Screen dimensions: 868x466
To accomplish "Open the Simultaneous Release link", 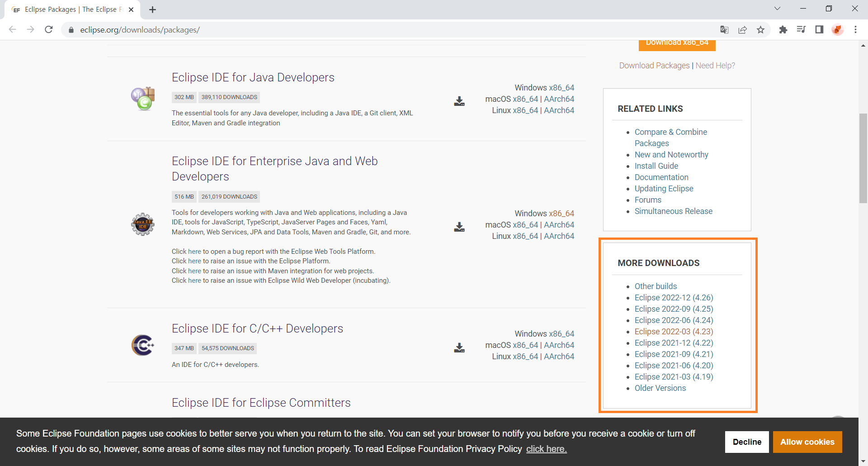I will click(674, 211).
